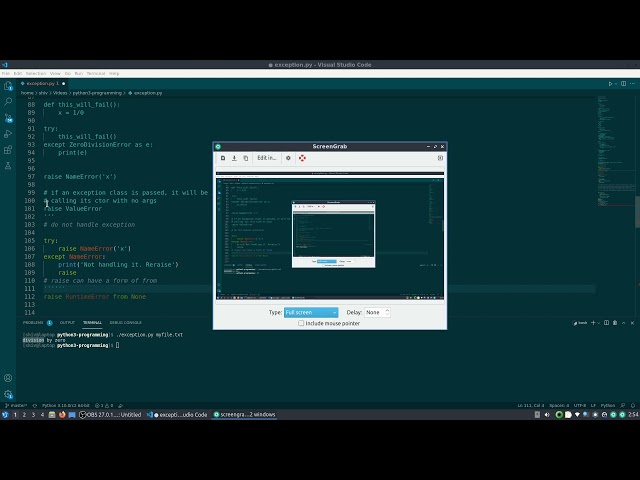Open the Type dropdown showing Full screen
The height and width of the screenshot is (480, 640).
coord(311,312)
